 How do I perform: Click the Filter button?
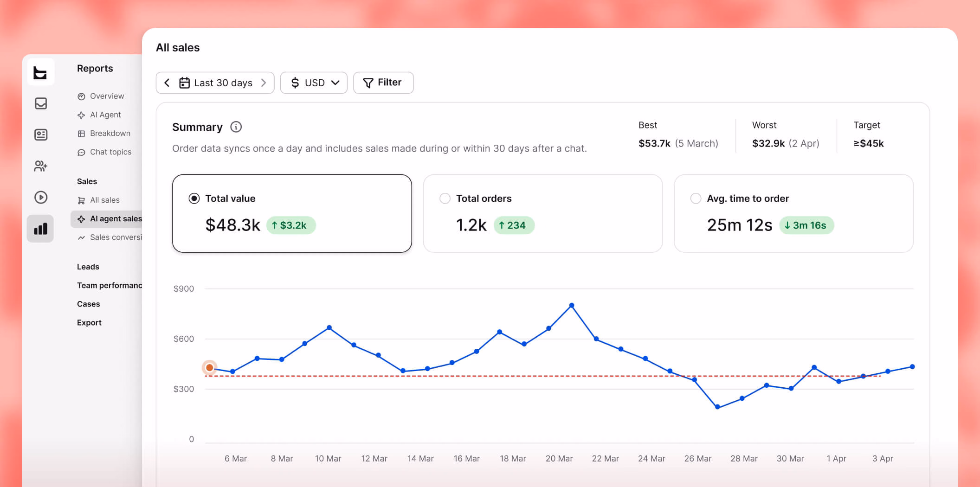pos(383,83)
